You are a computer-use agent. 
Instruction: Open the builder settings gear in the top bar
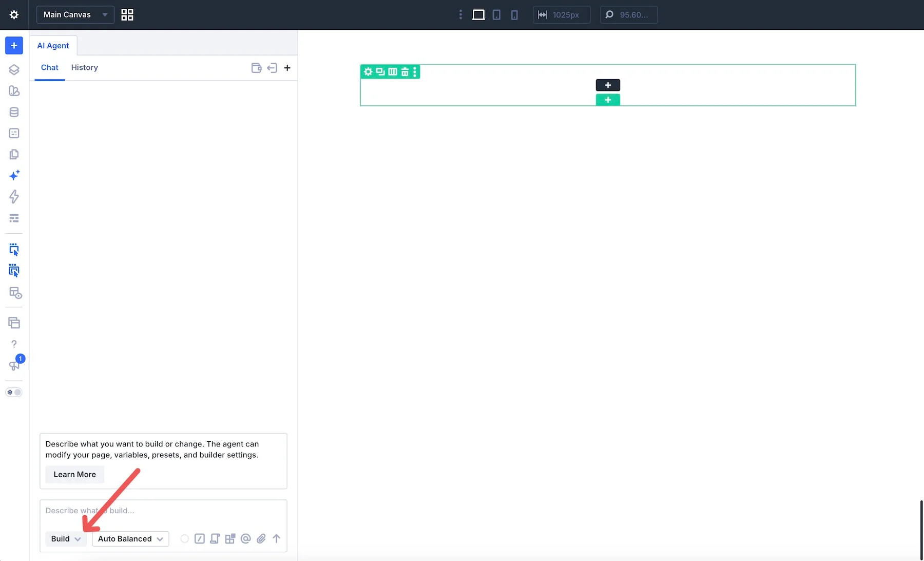coord(14,14)
